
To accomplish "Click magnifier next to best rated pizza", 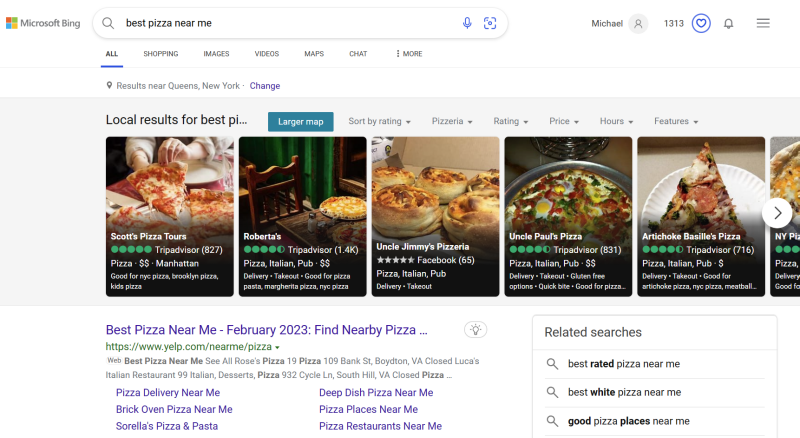I will [552, 364].
